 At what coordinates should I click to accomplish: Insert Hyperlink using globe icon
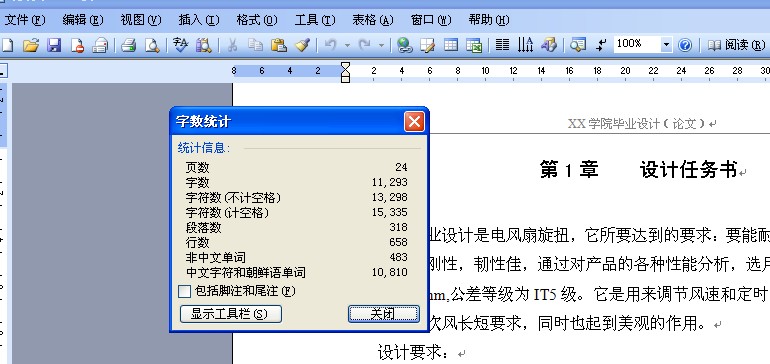pyautogui.click(x=404, y=46)
